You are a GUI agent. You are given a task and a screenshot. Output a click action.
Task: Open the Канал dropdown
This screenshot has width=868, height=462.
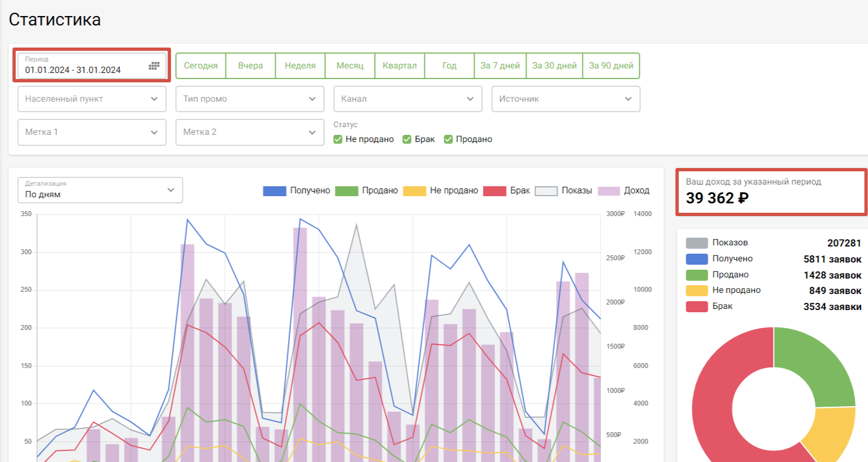(408, 99)
